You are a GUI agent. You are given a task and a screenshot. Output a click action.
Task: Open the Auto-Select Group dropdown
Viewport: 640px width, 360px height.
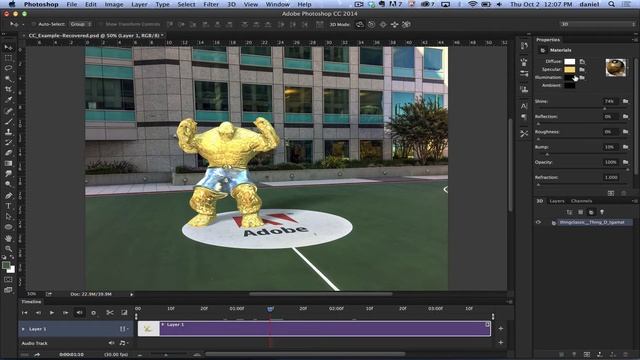tap(80, 24)
